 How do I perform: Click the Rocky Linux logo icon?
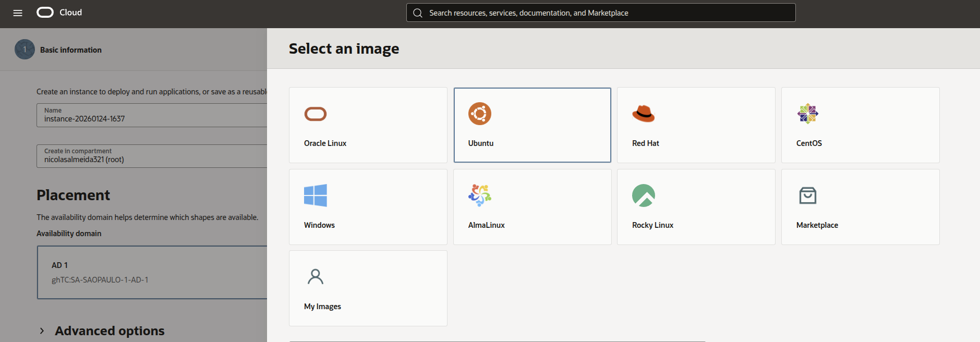coord(644,196)
